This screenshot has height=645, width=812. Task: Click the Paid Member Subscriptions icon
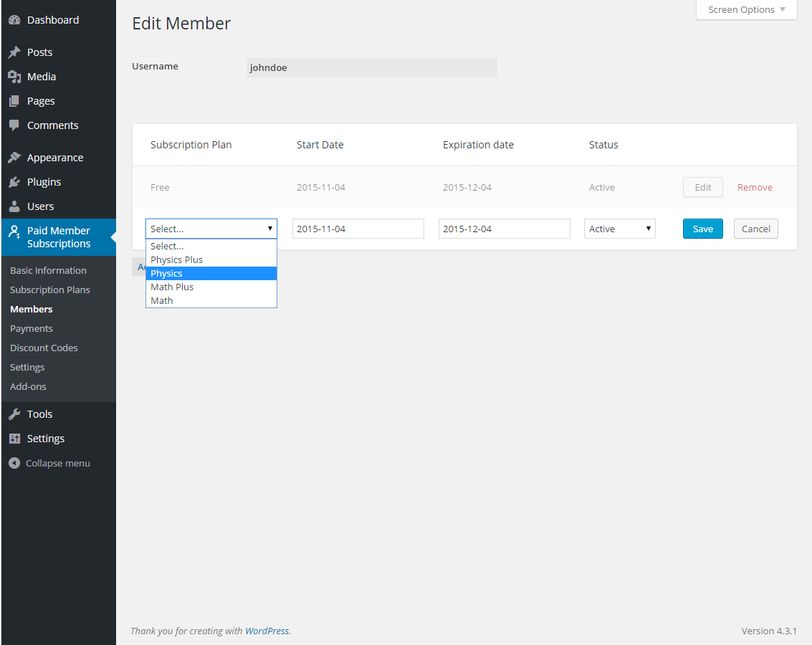16,231
